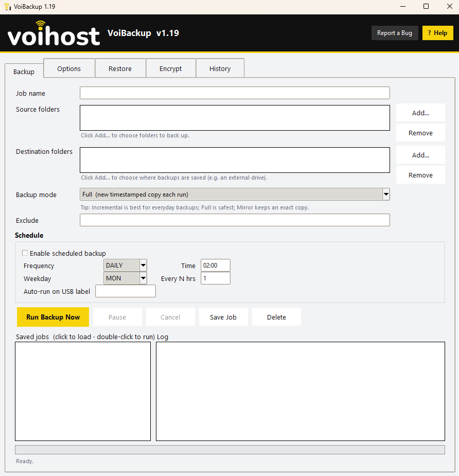The image size is (459, 476).
Task: Open the Backup mode dropdown
Action: (x=235, y=195)
